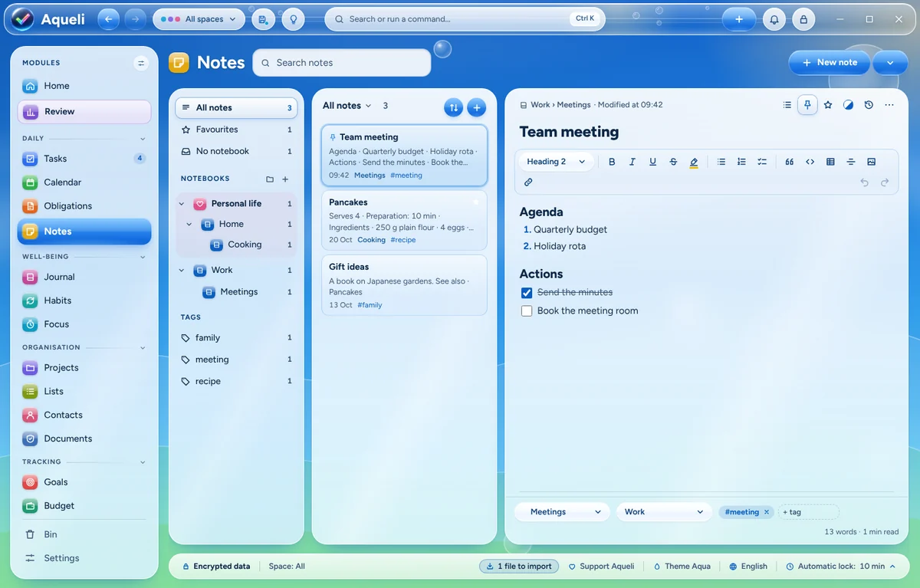This screenshot has width=920, height=588.
Task: Unpin the Team meeting note
Action: tap(807, 105)
